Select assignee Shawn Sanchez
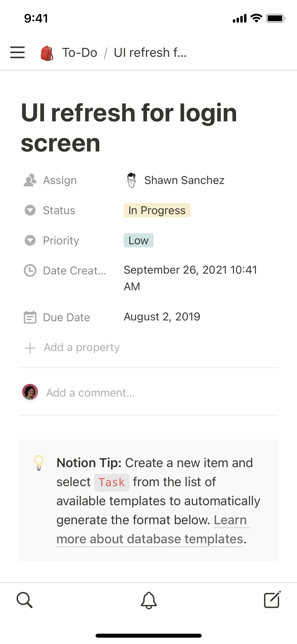This screenshot has height=644, width=297. click(x=184, y=180)
